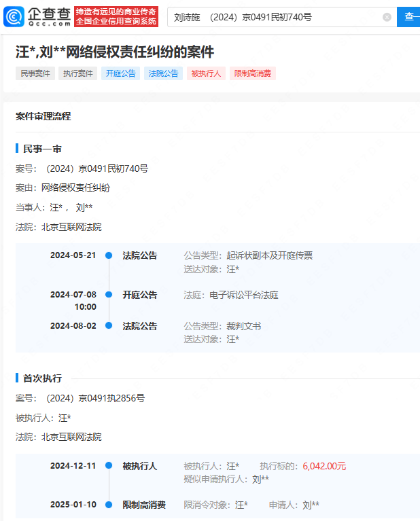The image size is (420, 521).
Task: Click the date 2024-05-21
Action: coord(73,255)
